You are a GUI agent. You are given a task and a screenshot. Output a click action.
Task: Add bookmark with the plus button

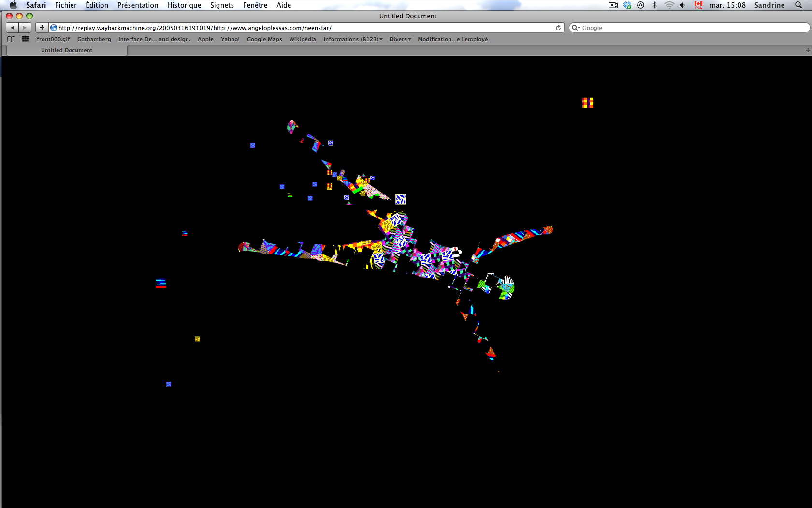(x=42, y=28)
